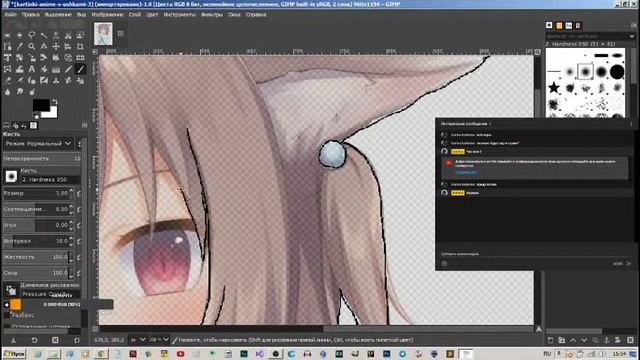
Task: Choose the large solid round Hardness 100 brush
Action: coord(617,72)
